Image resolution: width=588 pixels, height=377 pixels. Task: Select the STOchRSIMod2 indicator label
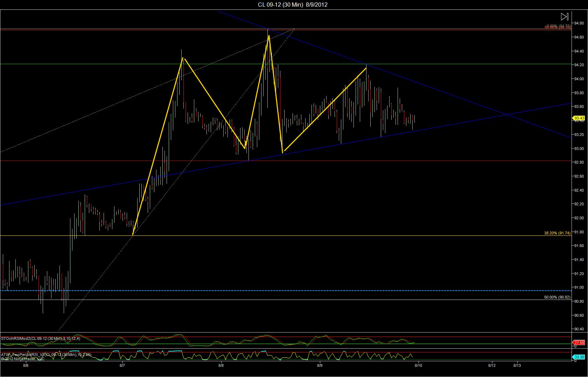[41, 338]
